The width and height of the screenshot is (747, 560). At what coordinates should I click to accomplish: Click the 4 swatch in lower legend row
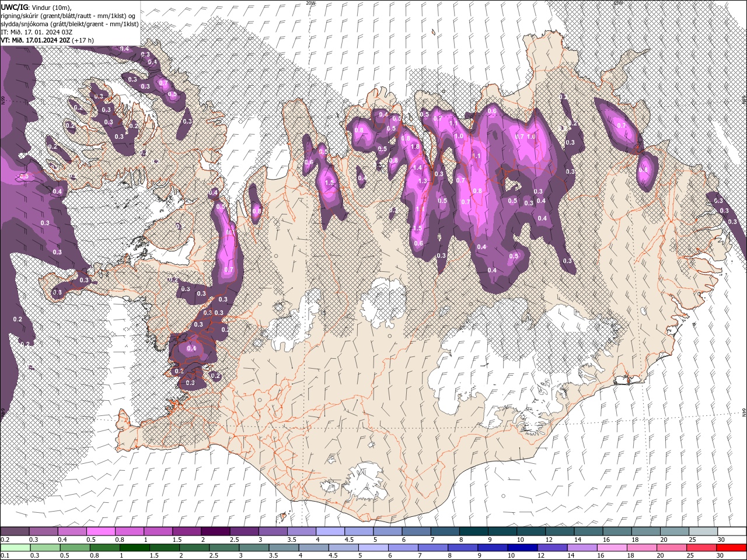pos(313,548)
